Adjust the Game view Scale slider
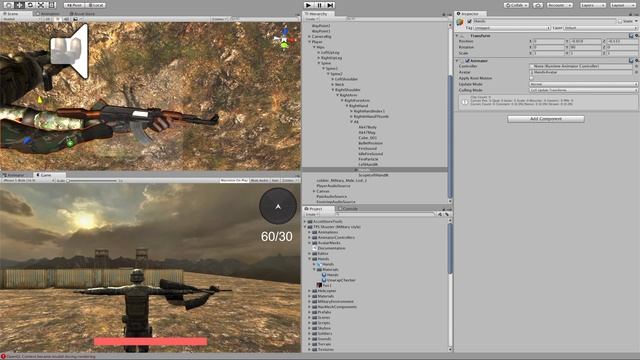640x360 pixels. coord(93,180)
